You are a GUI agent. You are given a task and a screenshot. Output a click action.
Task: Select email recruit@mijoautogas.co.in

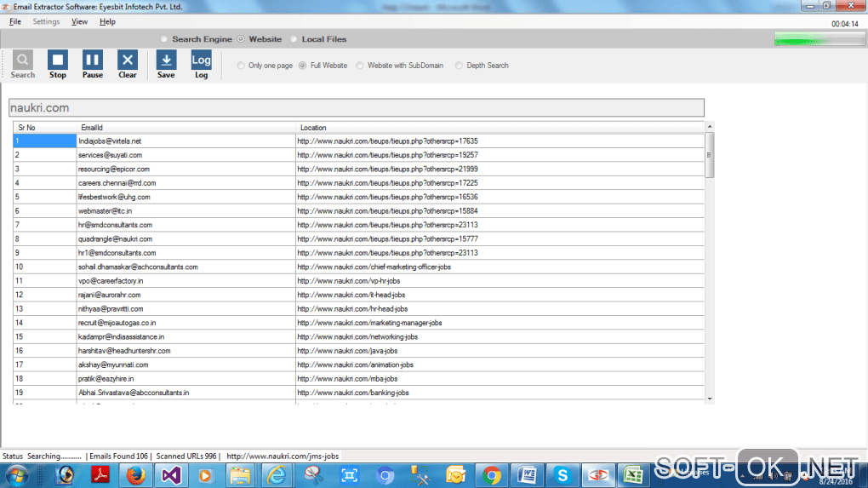tap(117, 323)
